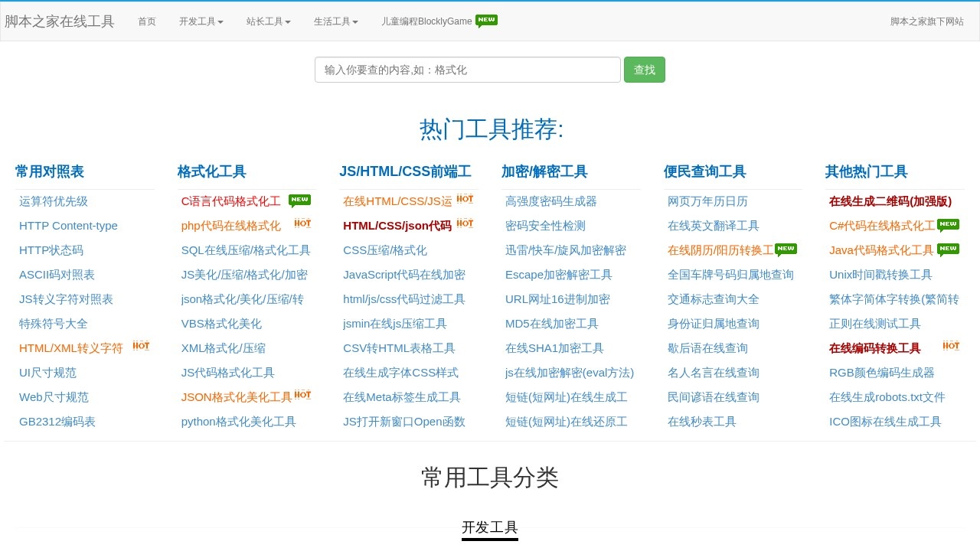Open the 开发工具 dropdown menu
This screenshot has height=551, width=980.
(x=201, y=21)
